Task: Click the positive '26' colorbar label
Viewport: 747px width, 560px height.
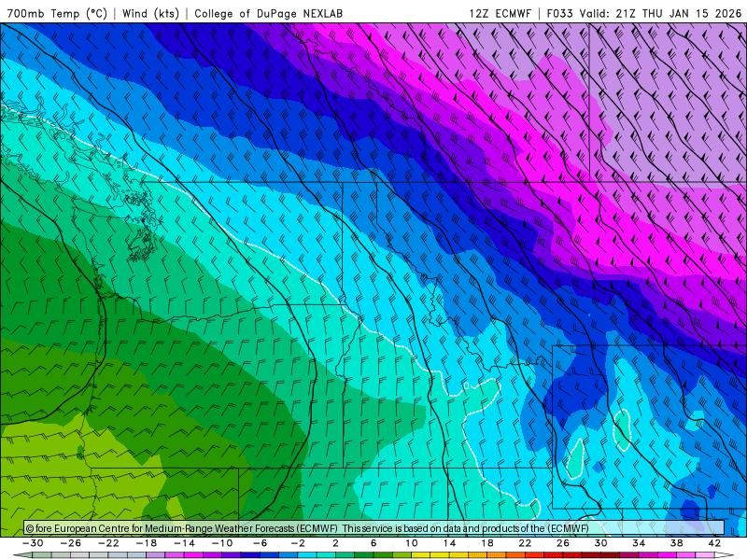Action: 563,543
